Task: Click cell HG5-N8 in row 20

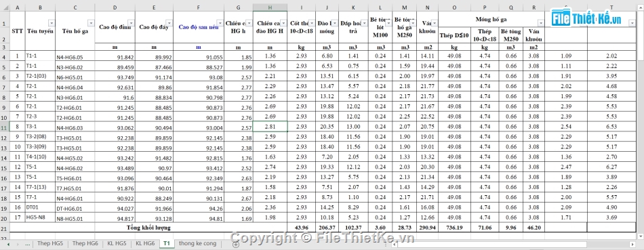Action: coord(40,217)
